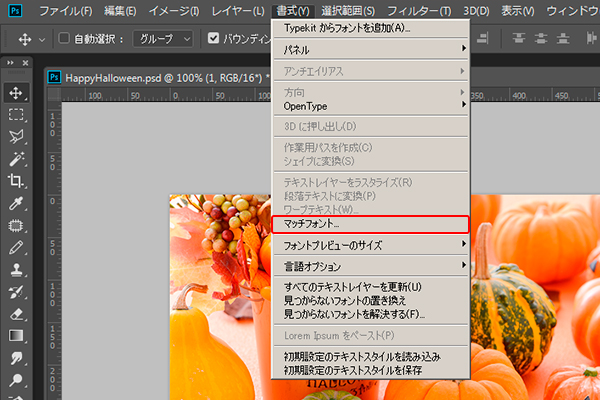The width and height of the screenshot is (600, 400).
Task: Select the Pencil tool
Action: tap(16, 247)
